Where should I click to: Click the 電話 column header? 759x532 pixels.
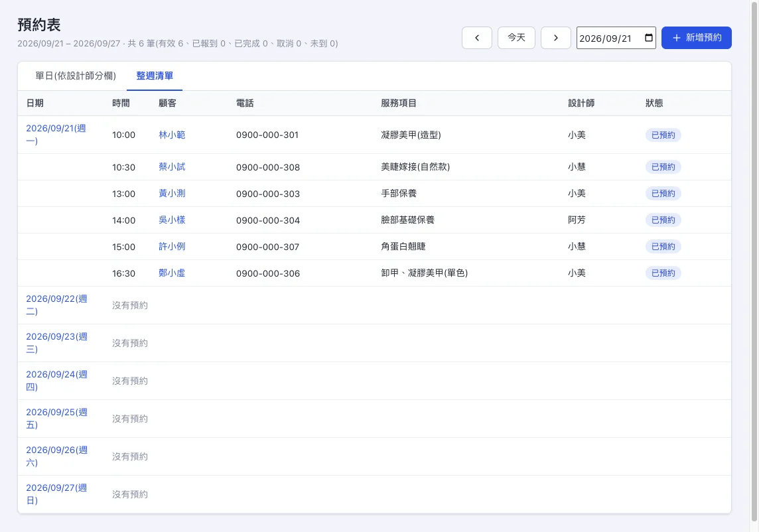click(x=244, y=103)
